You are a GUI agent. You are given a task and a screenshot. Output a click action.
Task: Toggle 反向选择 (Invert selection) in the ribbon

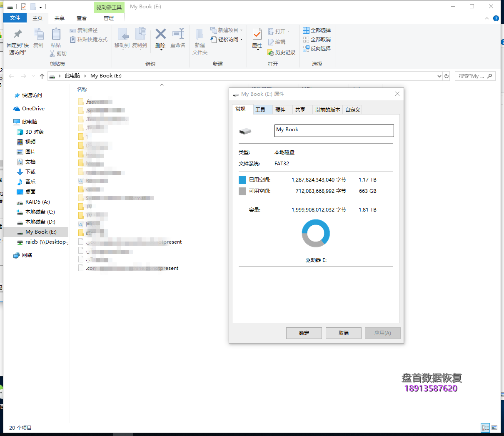pyautogui.click(x=316, y=48)
